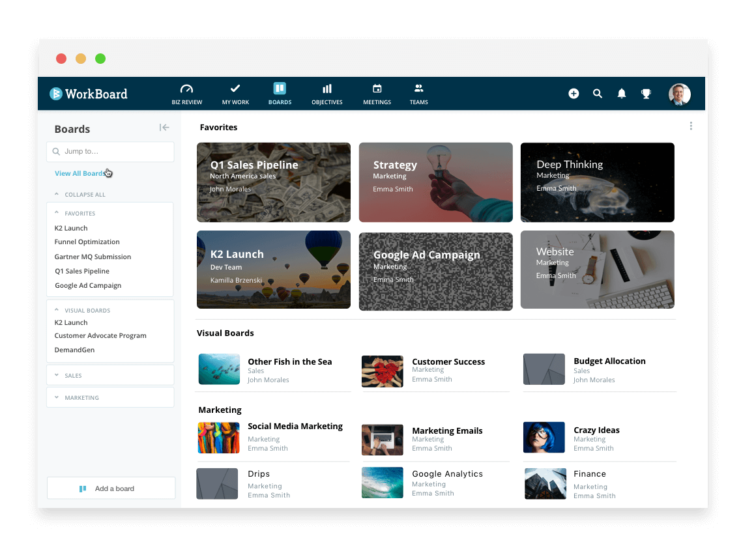Collapse the Favorites section chevron
The width and height of the screenshot is (756, 547).
pos(57,213)
